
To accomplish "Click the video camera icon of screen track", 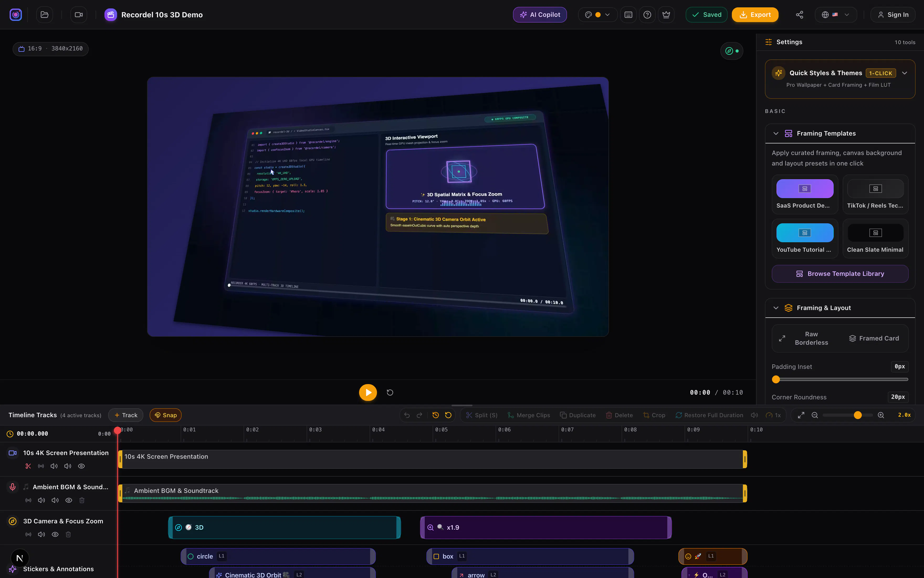I will click(13, 453).
